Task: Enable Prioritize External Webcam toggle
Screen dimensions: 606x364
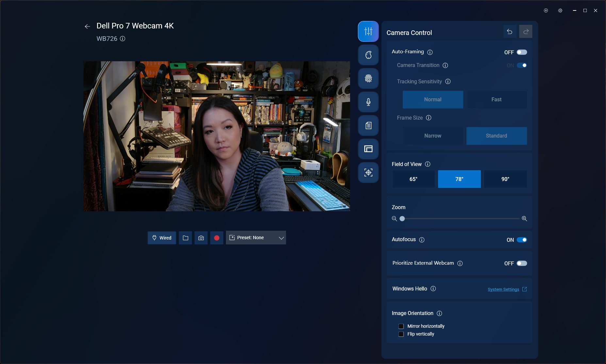Action: pos(522,263)
